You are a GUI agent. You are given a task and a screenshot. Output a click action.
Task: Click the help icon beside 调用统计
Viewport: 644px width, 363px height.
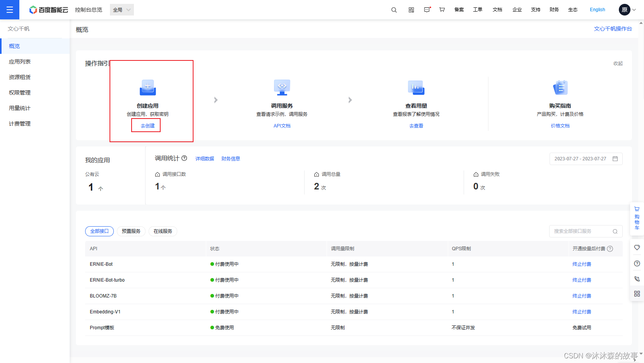pyautogui.click(x=184, y=158)
